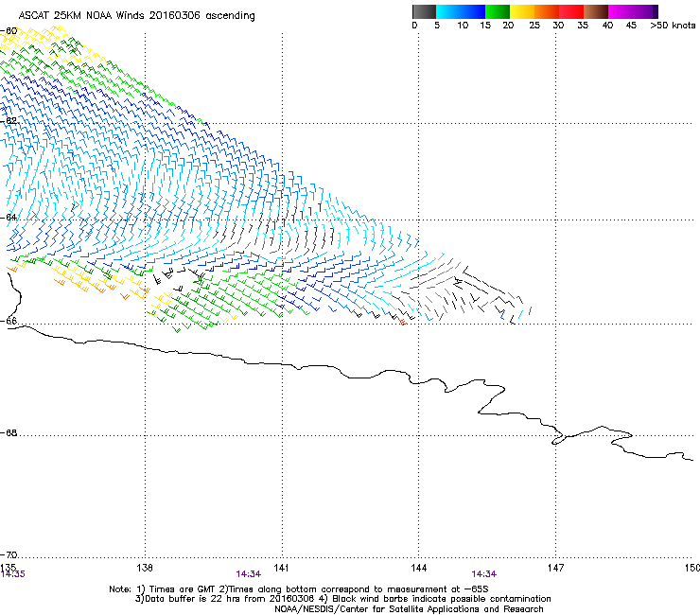Image resolution: width=700 pixels, height=615 pixels.
Task: Click the purple '14:35' time label
Action: point(12,574)
